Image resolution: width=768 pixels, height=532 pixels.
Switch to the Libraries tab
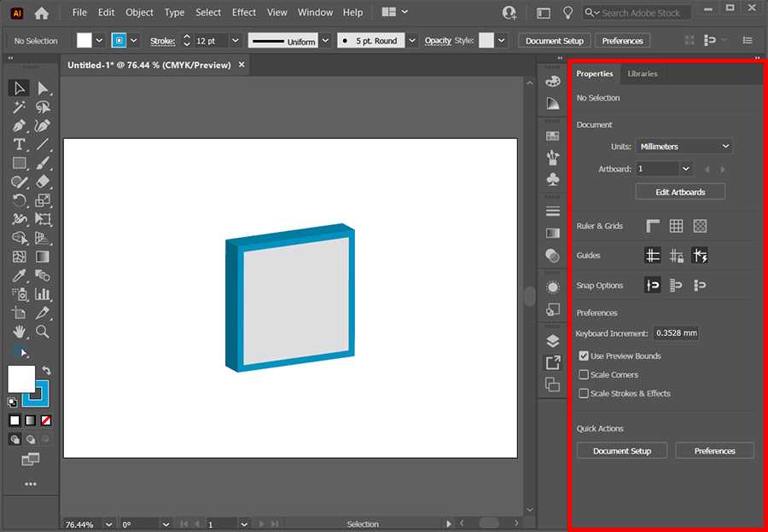coord(643,74)
